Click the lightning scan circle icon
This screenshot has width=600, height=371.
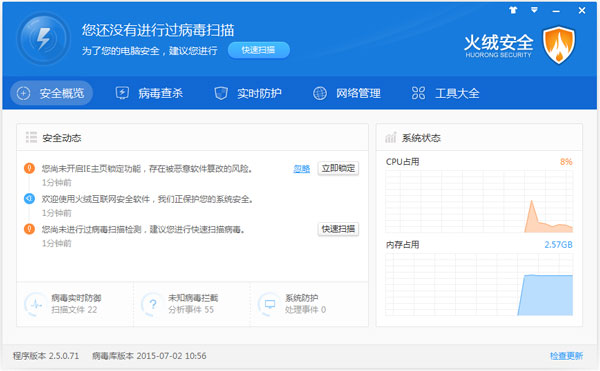(44, 39)
